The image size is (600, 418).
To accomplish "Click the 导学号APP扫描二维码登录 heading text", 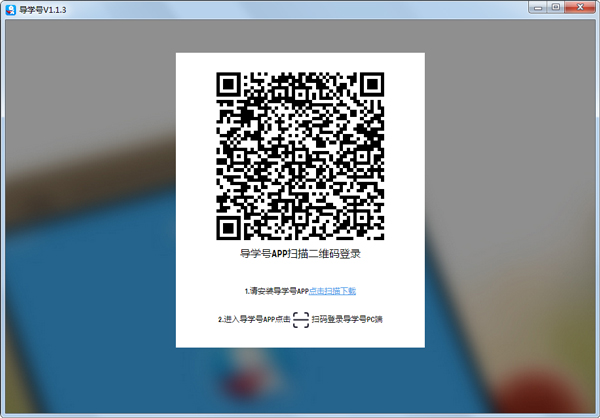I will point(300,254).
